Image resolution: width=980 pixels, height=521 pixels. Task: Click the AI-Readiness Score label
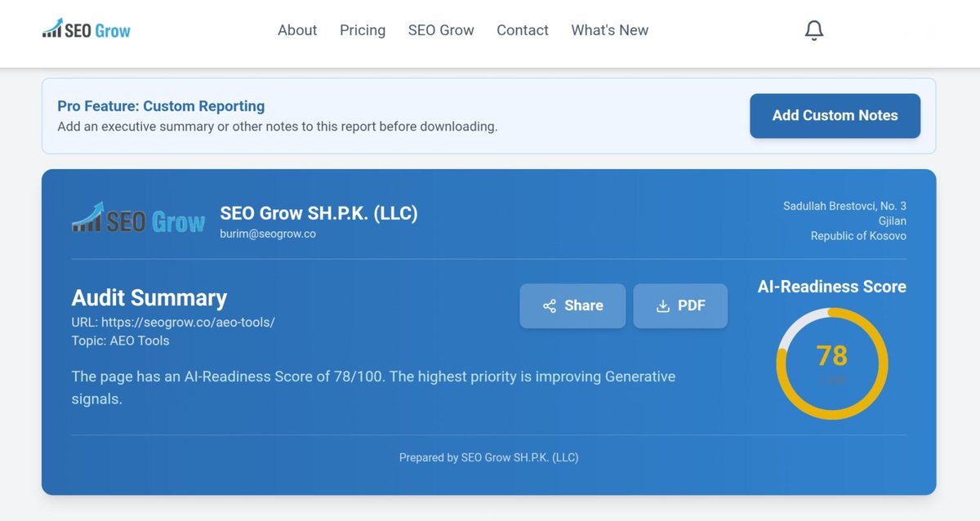831,287
